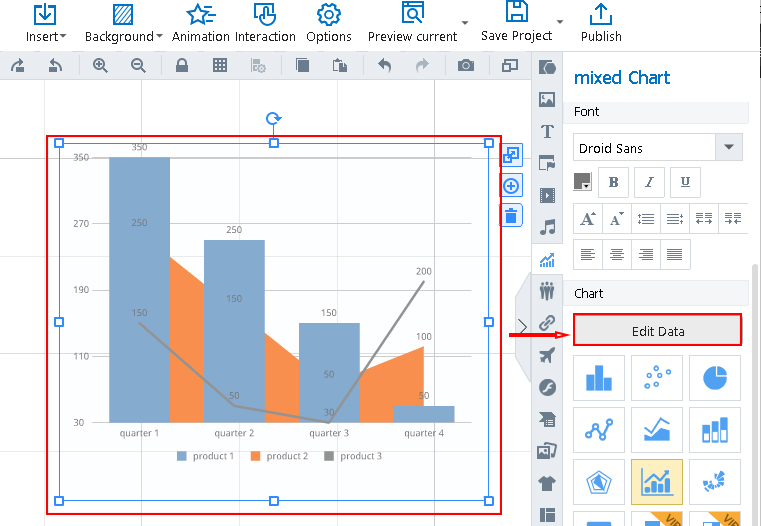Click the zoom in magnifier icon
761x526 pixels.
pos(100,65)
